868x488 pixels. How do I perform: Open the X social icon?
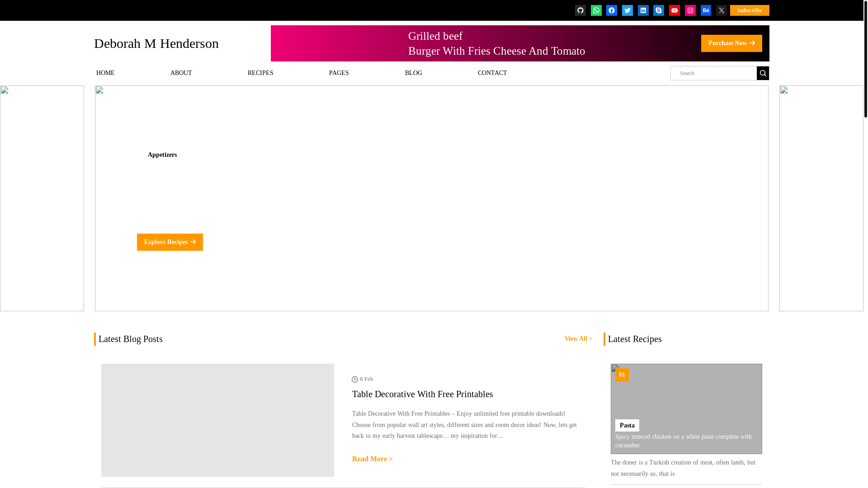(x=722, y=10)
